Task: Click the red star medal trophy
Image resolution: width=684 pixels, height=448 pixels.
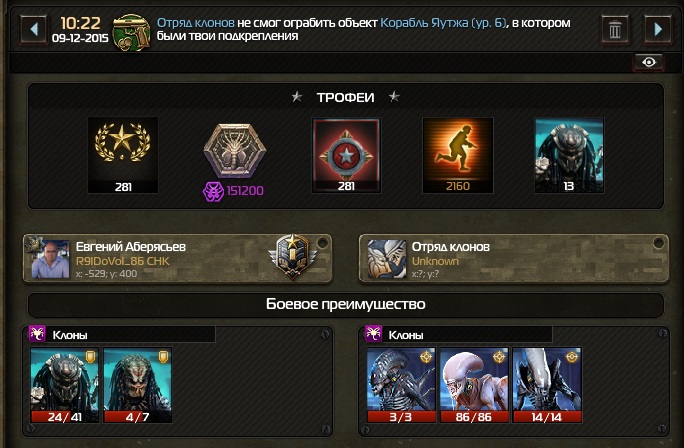Action: tap(346, 155)
